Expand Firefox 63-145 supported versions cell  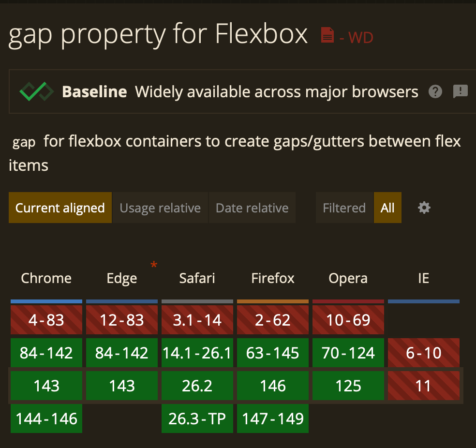point(273,353)
